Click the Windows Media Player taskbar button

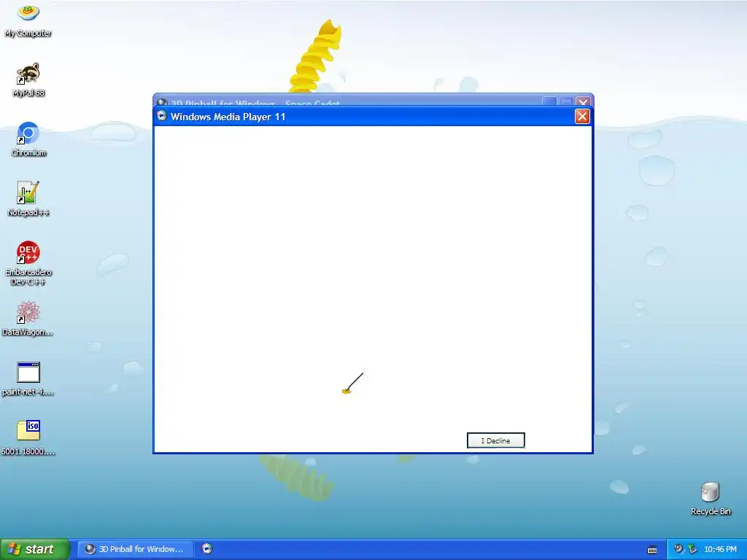point(206,549)
